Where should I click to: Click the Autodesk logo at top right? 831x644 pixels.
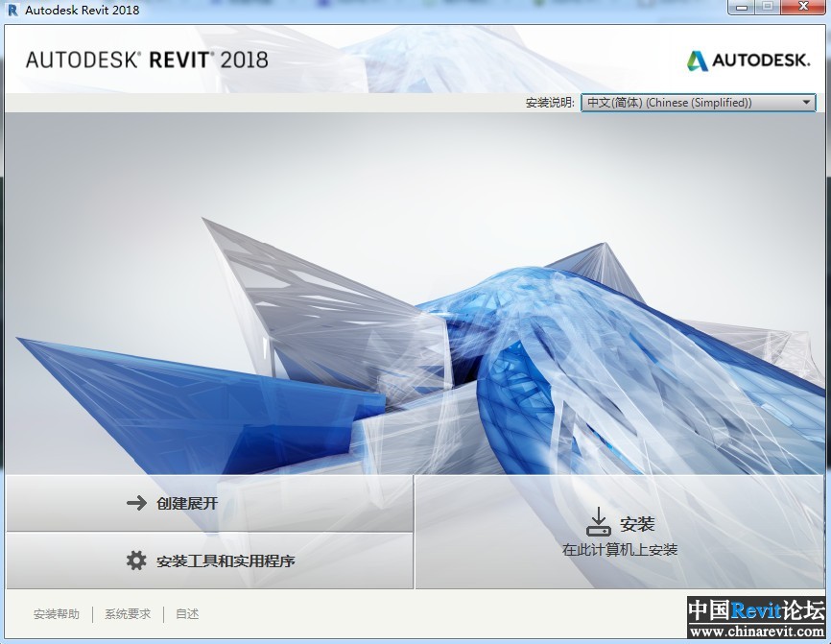pyautogui.click(x=748, y=60)
